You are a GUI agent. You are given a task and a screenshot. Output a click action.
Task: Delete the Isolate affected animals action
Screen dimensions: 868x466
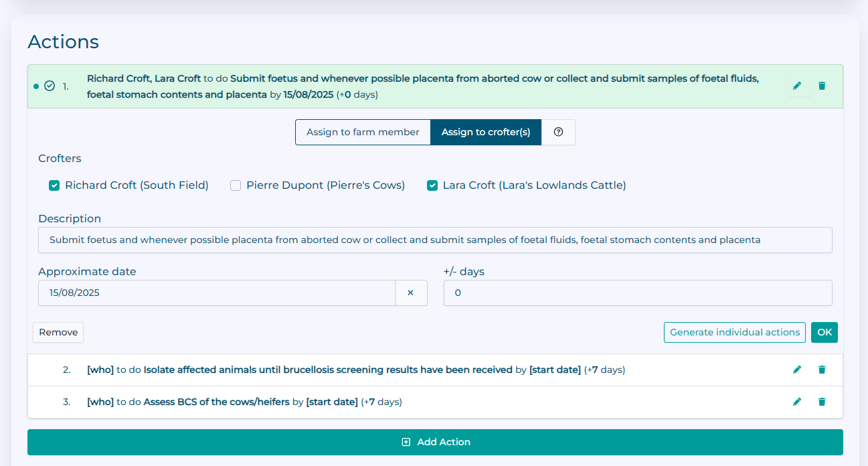822,370
